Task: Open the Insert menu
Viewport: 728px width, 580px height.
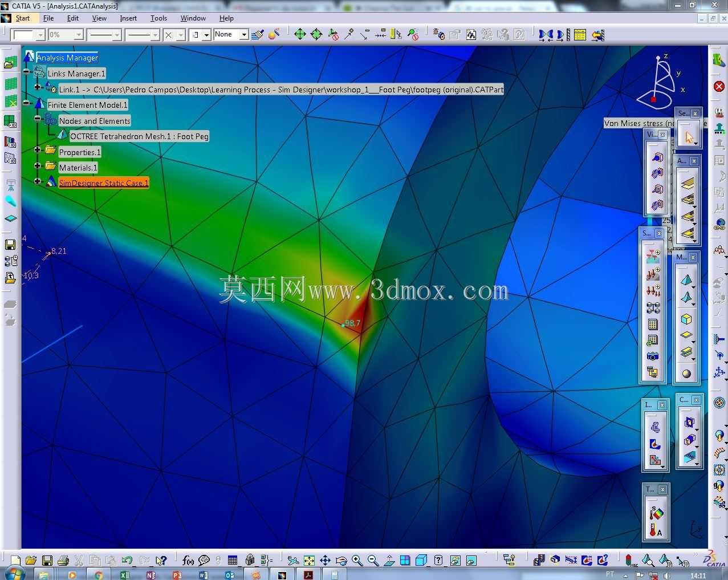Action: [x=128, y=18]
